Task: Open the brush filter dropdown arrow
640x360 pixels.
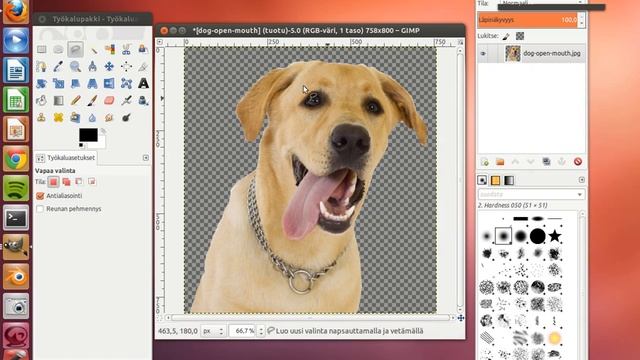Action: tap(580, 195)
